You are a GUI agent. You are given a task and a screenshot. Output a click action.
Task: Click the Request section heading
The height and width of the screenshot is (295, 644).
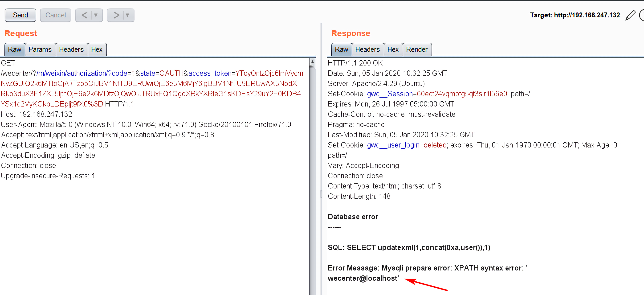[21, 33]
